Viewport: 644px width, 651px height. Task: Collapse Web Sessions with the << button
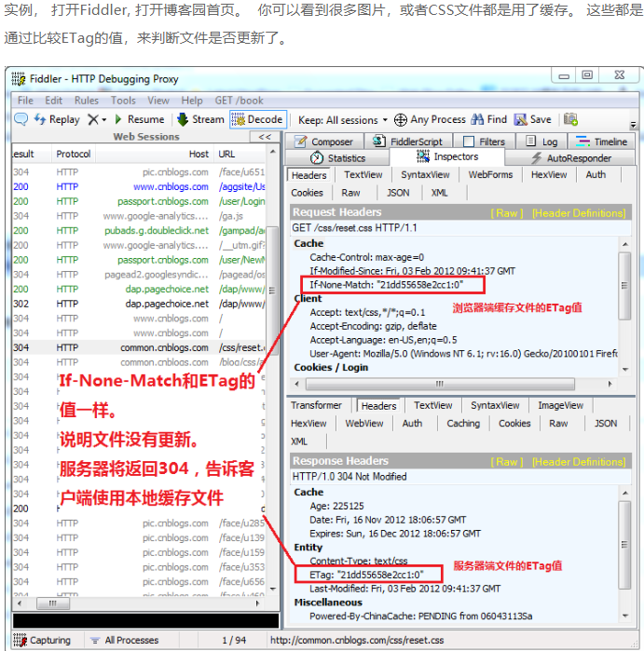[x=265, y=137]
